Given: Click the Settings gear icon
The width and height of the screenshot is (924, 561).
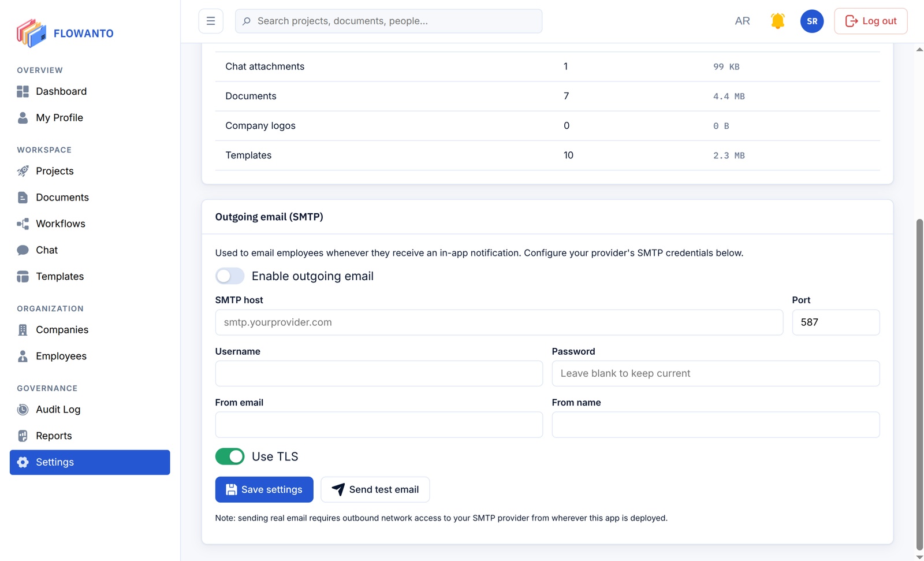Looking at the screenshot, I should tap(23, 462).
